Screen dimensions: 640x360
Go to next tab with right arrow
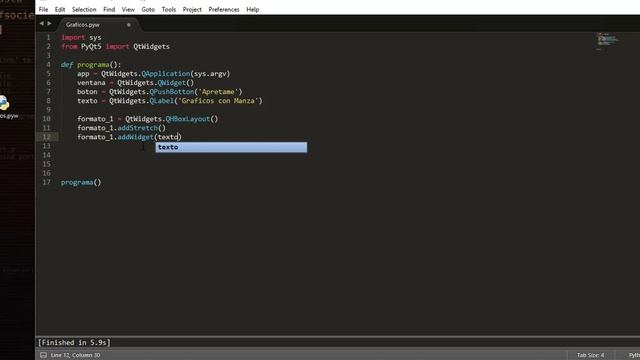[49, 24]
